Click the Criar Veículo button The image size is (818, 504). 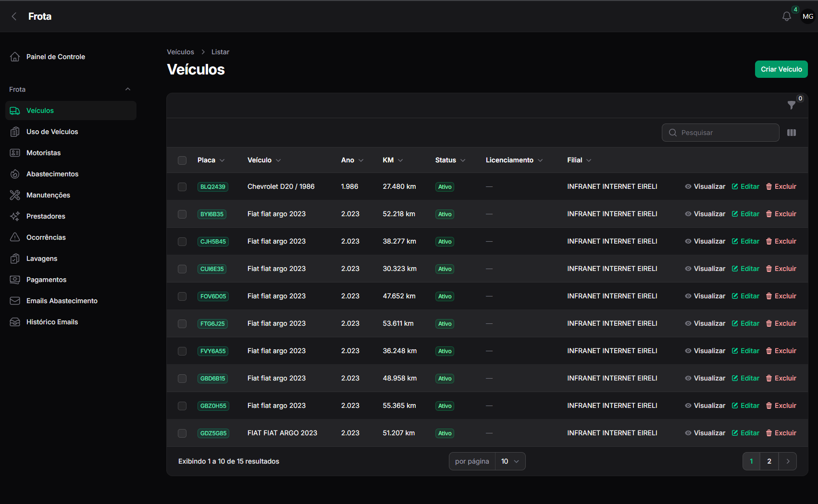[x=781, y=69]
